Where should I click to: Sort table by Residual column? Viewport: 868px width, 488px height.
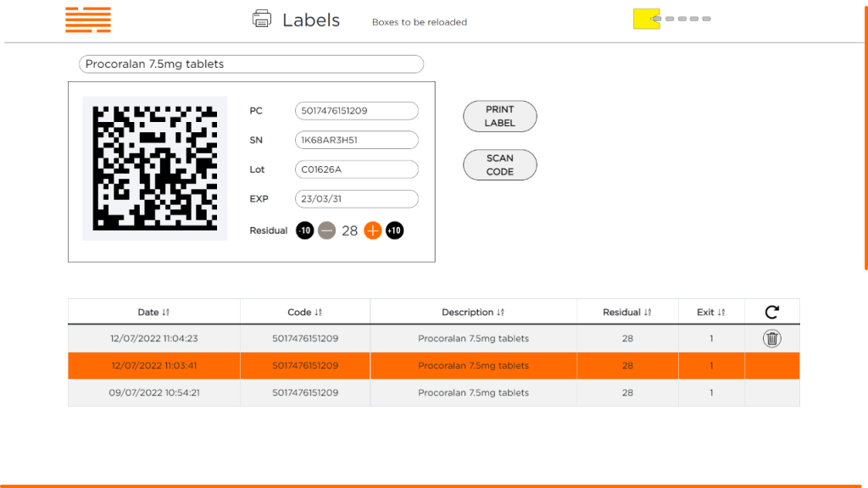pos(626,312)
